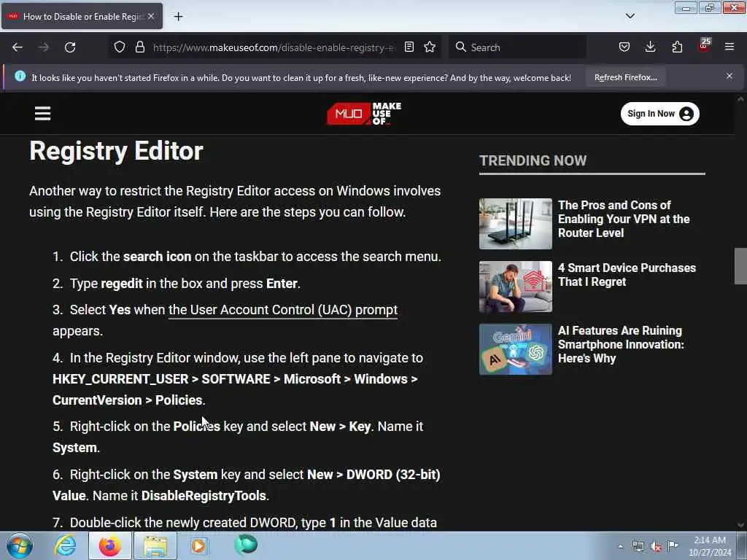Click HKEY_CURRENT_USER path text
Viewport: 747px width, 560px height.
[x=120, y=379]
